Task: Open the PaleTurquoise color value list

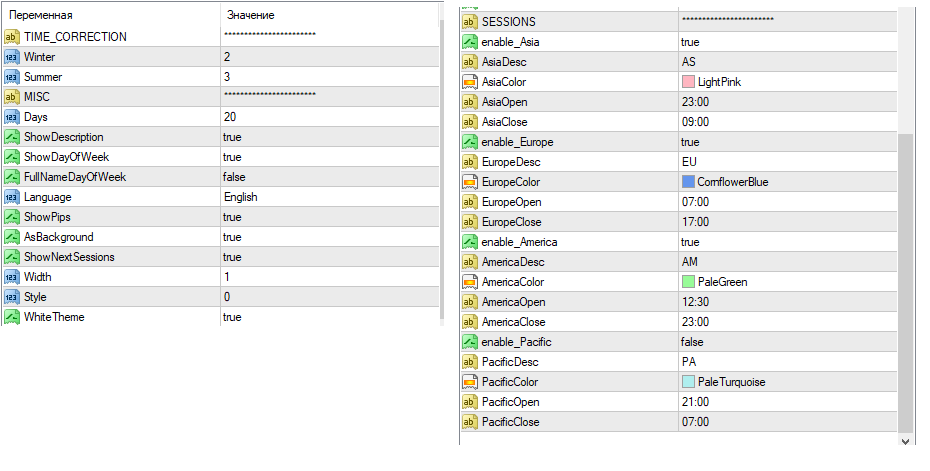Action: point(731,382)
